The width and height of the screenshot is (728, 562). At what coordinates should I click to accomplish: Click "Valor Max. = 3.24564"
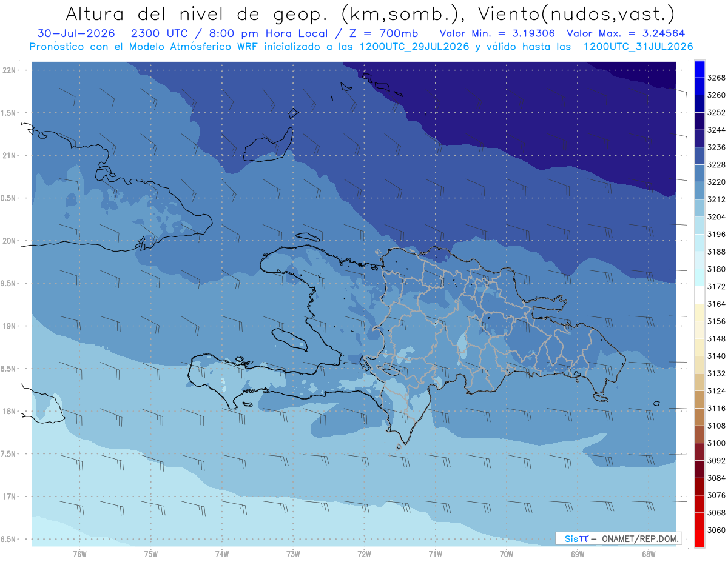(x=627, y=33)
